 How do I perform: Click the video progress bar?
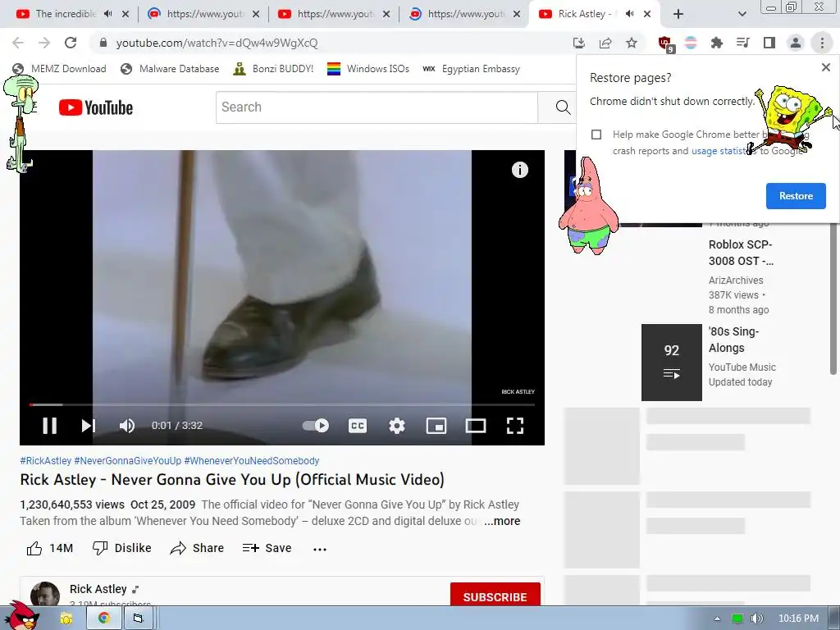point(282,404)
